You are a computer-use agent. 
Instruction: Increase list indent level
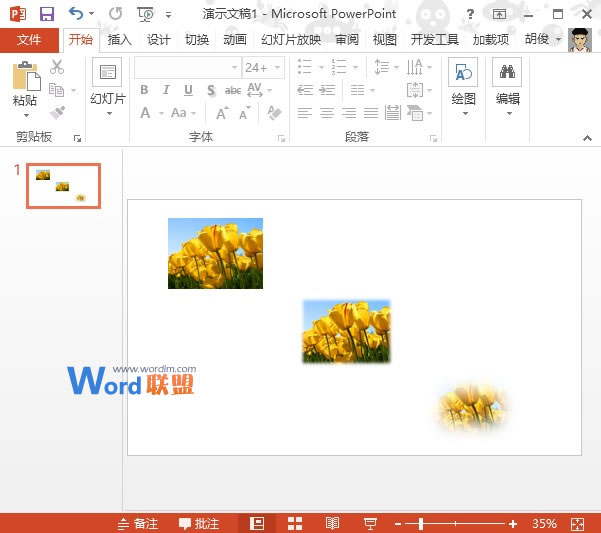click(327, 90)
